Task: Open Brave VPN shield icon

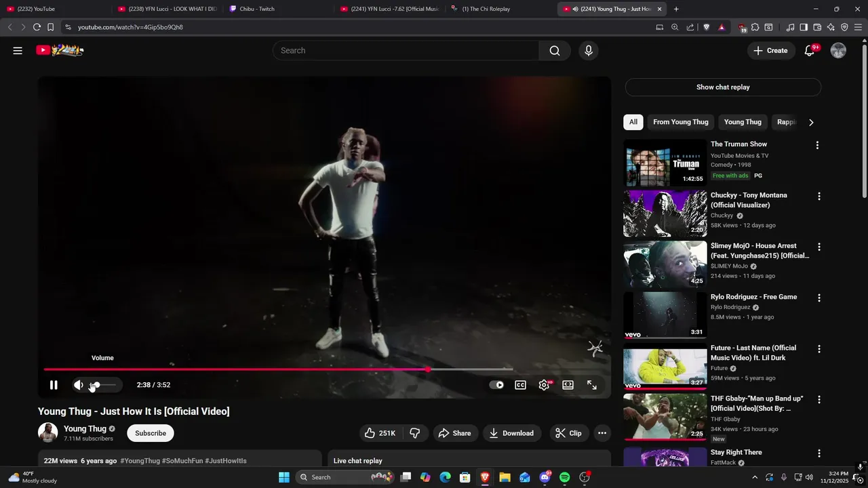Action: (844, 27)
